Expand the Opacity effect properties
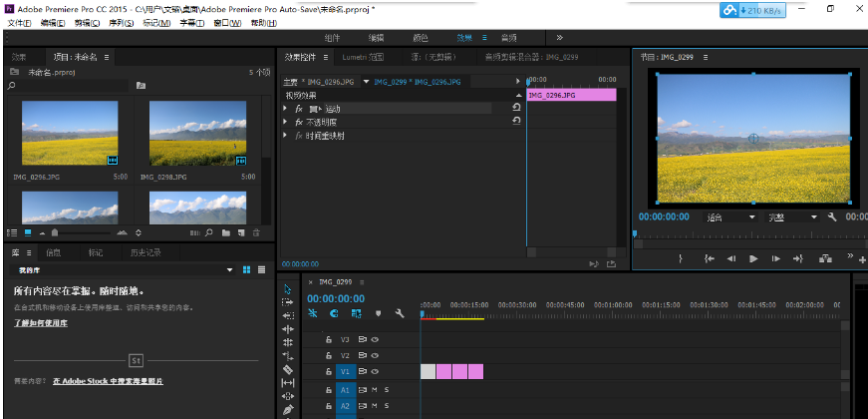The height and width of the screenshot is (419, 868). coord(286,122)
